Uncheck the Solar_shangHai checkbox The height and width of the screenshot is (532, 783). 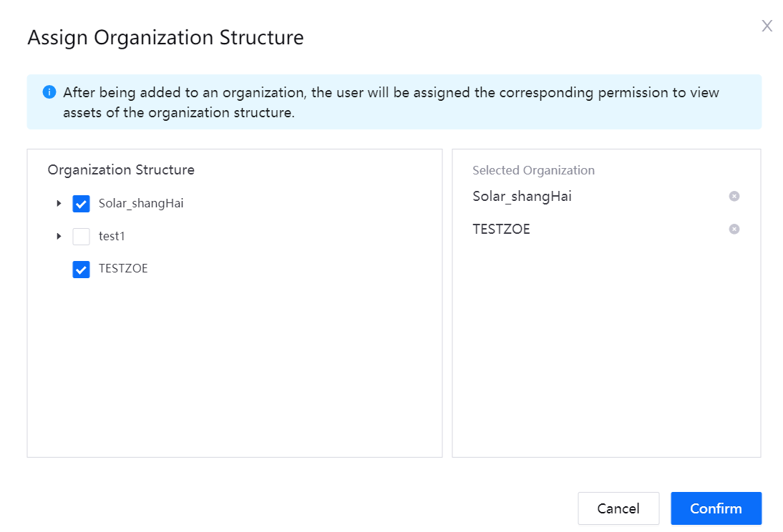click(82, 204)
